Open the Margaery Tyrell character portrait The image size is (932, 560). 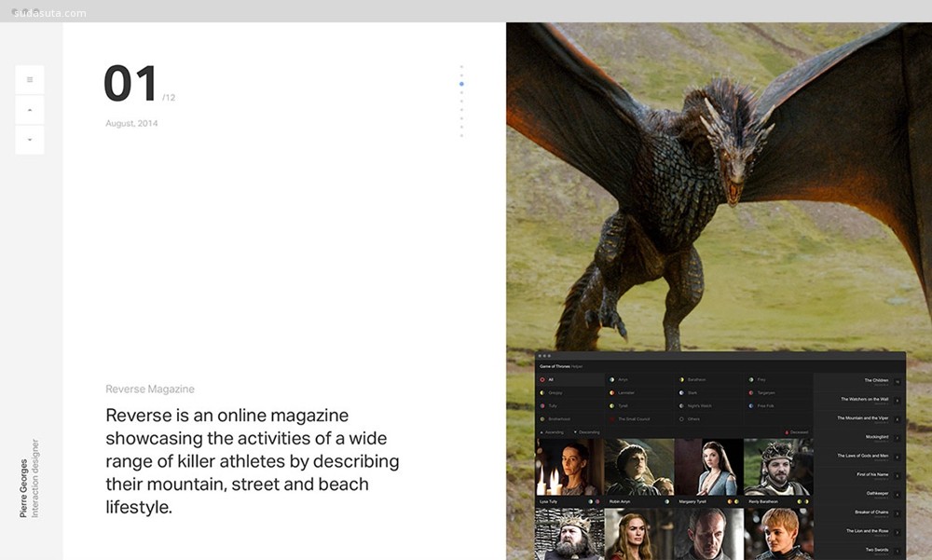(708, 467)
